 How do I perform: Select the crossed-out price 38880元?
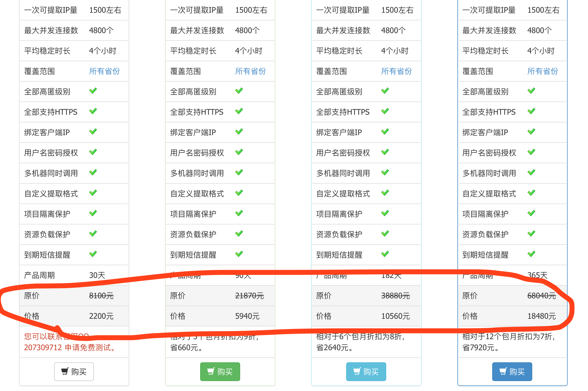click(396, 296)
